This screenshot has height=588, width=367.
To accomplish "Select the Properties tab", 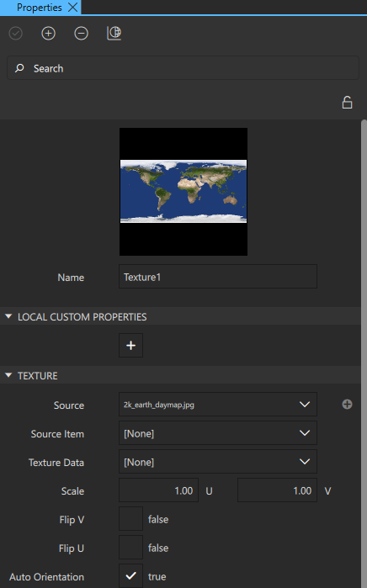I will click(x=40, y=7).
